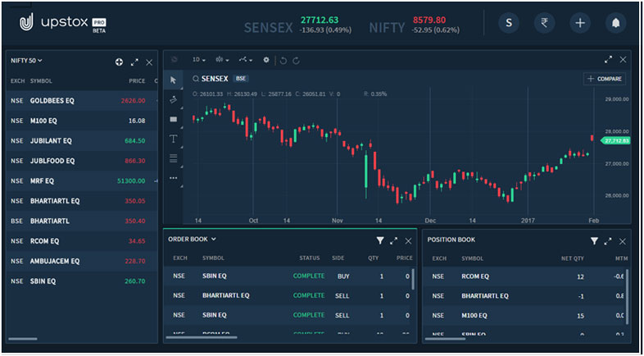Select JUBLFOOD EQ in watchlist
Screen dimensions: 644x356
pyautogui.click(x=82, y=161)
